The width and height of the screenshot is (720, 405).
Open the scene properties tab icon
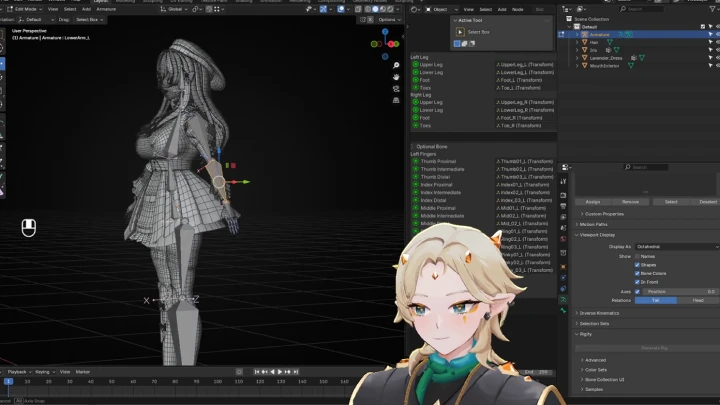coord(563,228)
